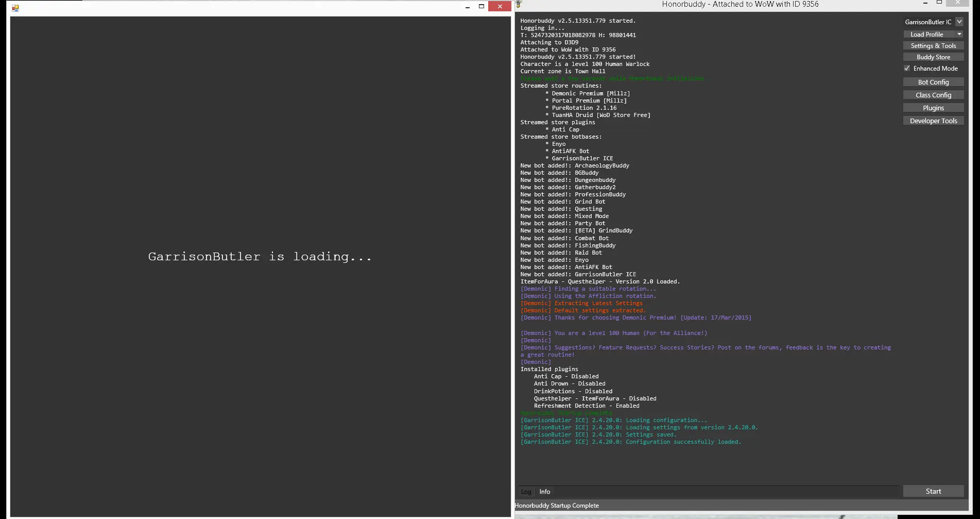
Task: Click log line 'New bot added!: ArchaeologyBuddy'
Action: click(x=575, y=166)
